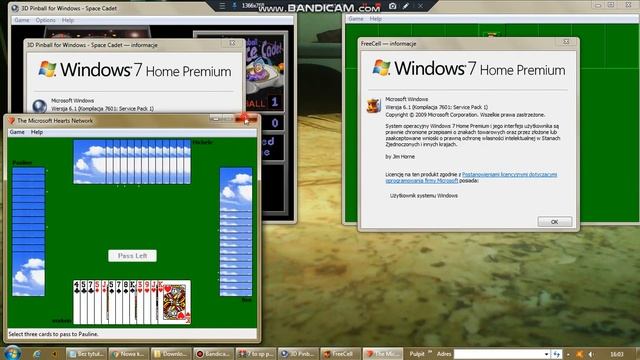Image resolution: width=640 pixels, height=360 pixels.
Task: Select the king of spades card
Action: coord(132,302)
